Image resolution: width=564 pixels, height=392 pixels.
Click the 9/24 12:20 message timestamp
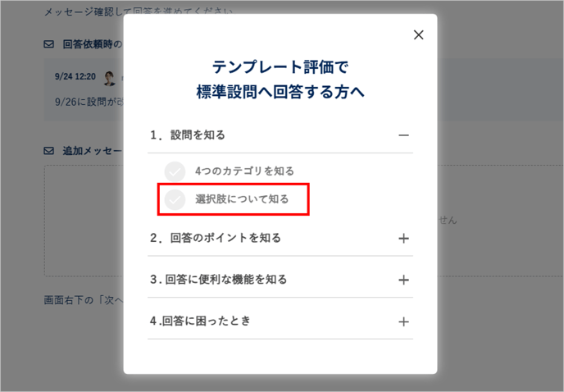(75, 77)
